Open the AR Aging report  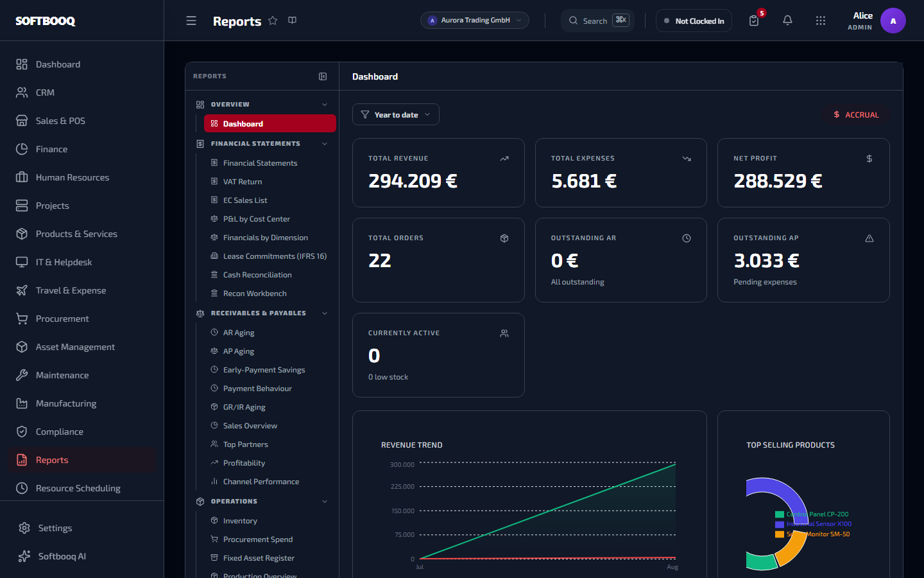click(270, 333)
